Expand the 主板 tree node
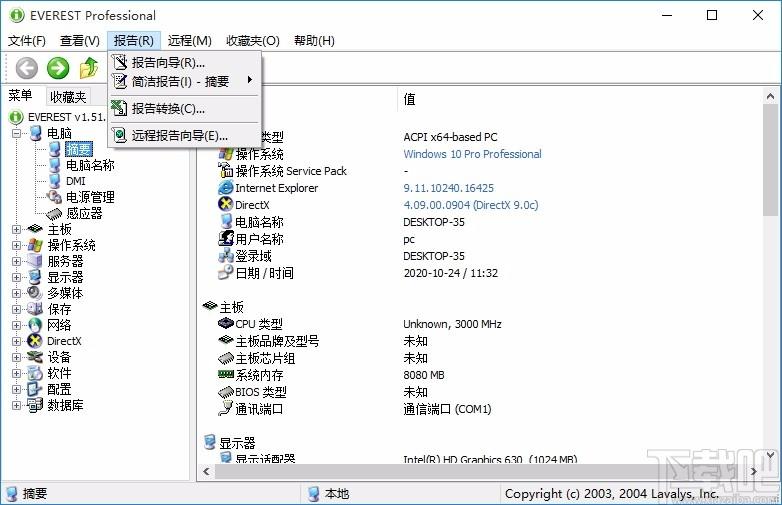Image resolution: width=782 pixels, height=505 pixels. point(16,229)
